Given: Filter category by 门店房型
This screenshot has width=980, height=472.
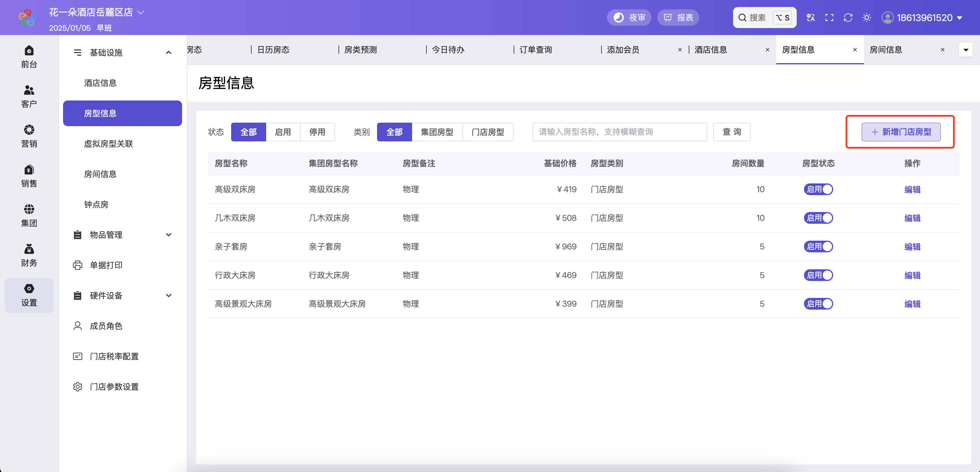Looking at the screenshot, I should tap(487, 132).
